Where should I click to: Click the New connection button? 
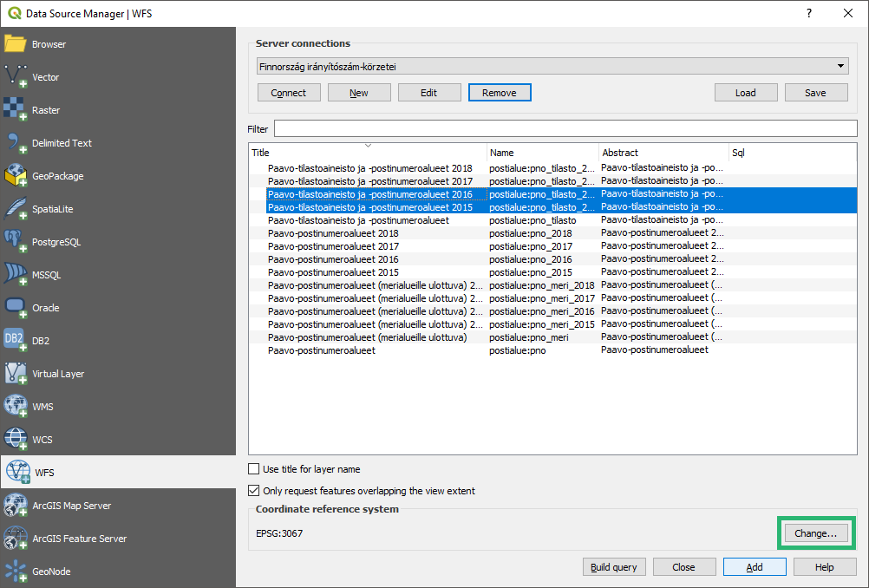[359, 93]
